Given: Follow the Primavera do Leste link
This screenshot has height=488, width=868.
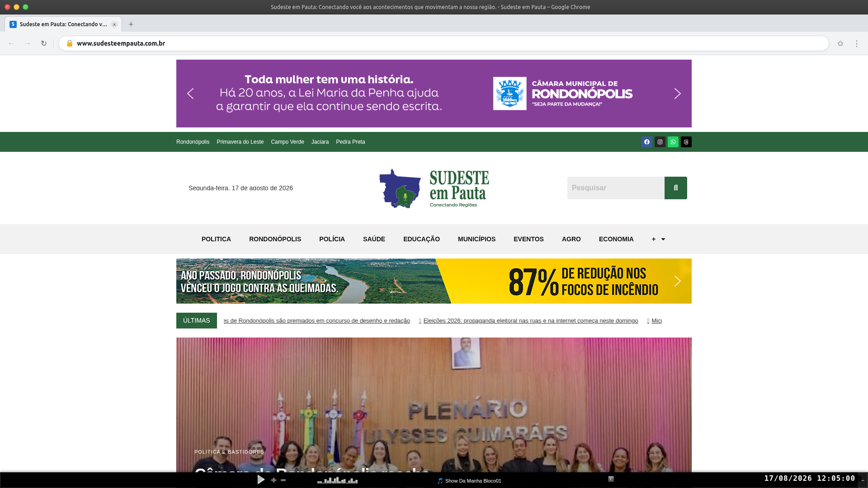Looking at the screenshot, I should tap(240, 142).
